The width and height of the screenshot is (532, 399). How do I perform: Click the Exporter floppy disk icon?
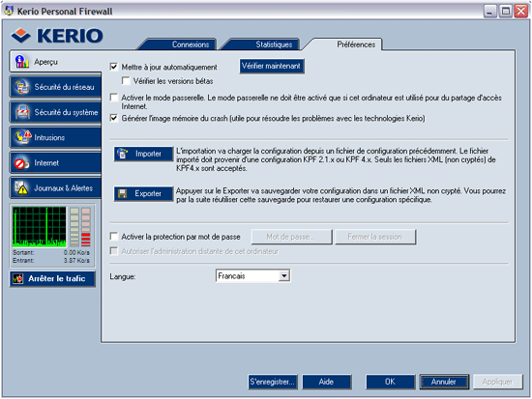122,193
